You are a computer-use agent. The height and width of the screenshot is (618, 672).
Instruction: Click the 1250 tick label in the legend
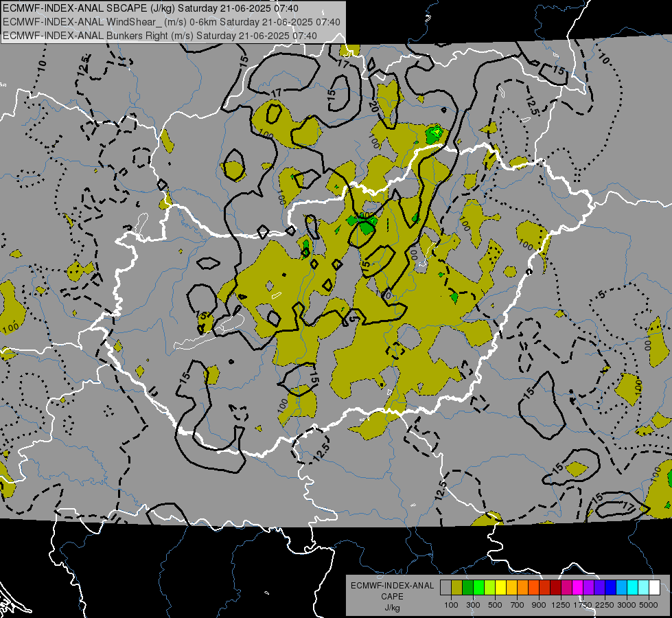[x=561, y=605]
